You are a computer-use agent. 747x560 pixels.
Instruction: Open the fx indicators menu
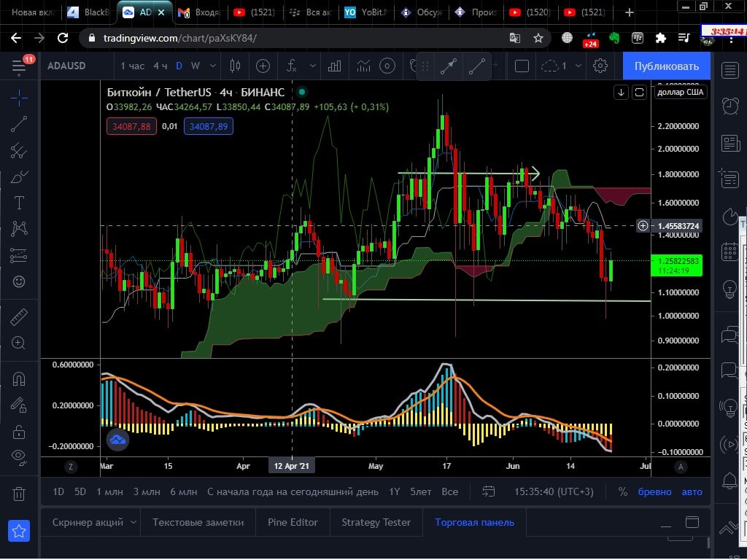(x=292, y=66)
